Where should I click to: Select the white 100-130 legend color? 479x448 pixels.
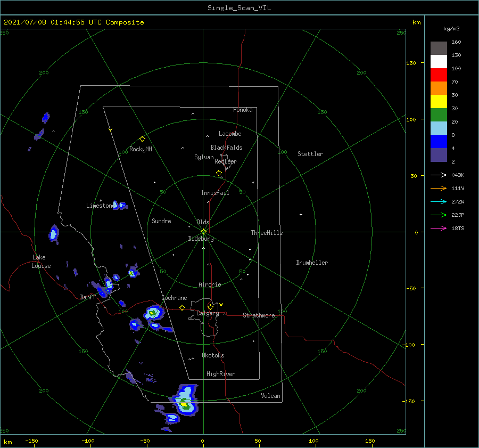coord(439,61)
